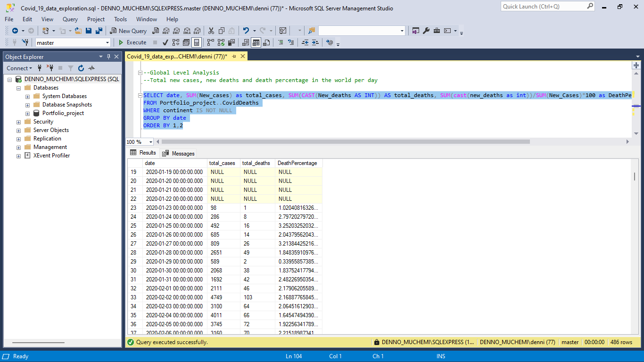
Task: Expand the Server Objects folder
Action: coord(19,130)
